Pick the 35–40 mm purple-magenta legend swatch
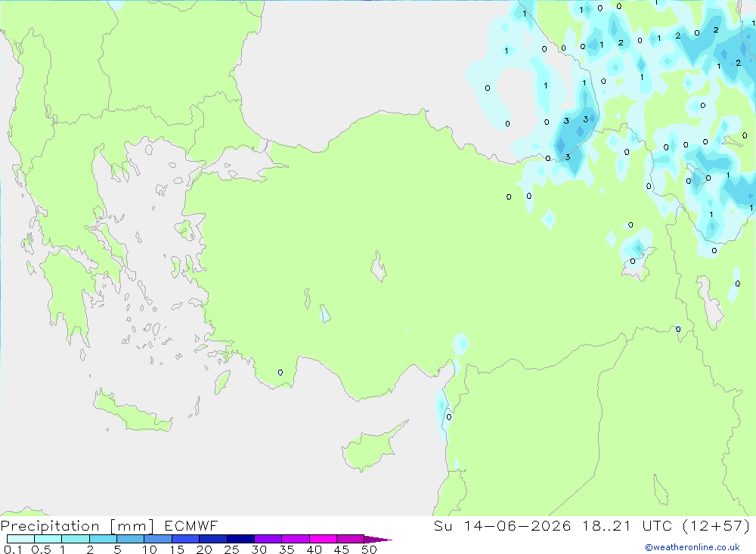Screen dimensions: 756x554 [296, 539]
